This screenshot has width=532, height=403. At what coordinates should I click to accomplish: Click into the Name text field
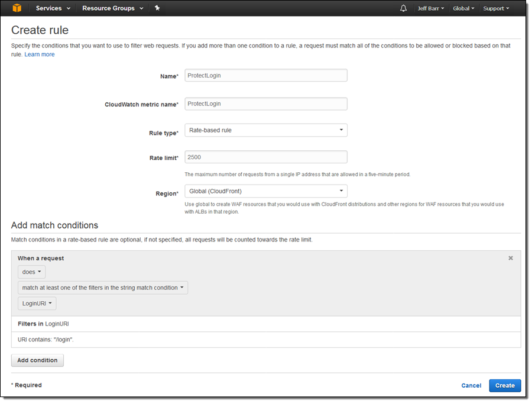coord(266,75)
